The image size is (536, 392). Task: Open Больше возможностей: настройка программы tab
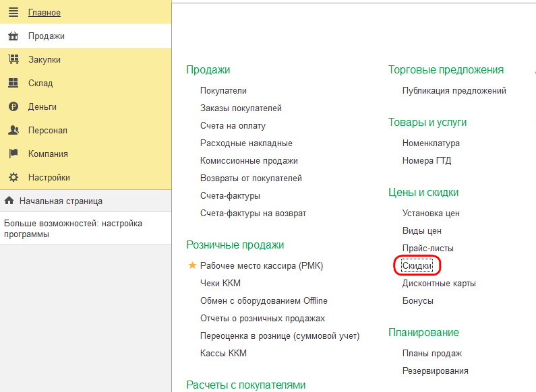click(x=86, y=228)
